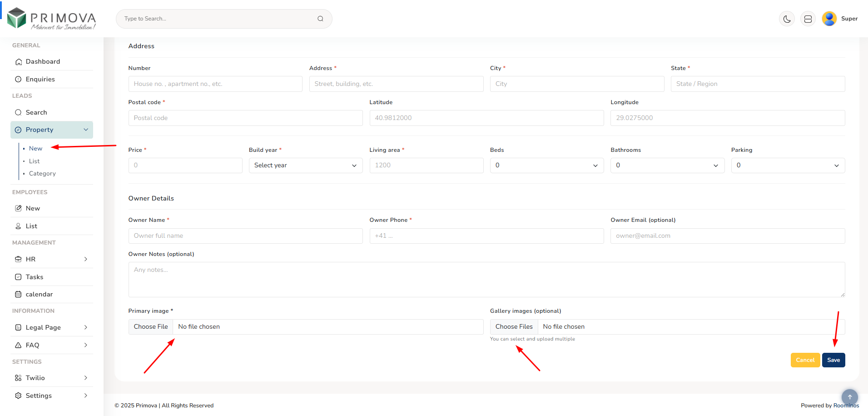The image size is (868, 416).
Task: Open the Build year dropdown
Action: pyautogui.click(x=305, y=165)
